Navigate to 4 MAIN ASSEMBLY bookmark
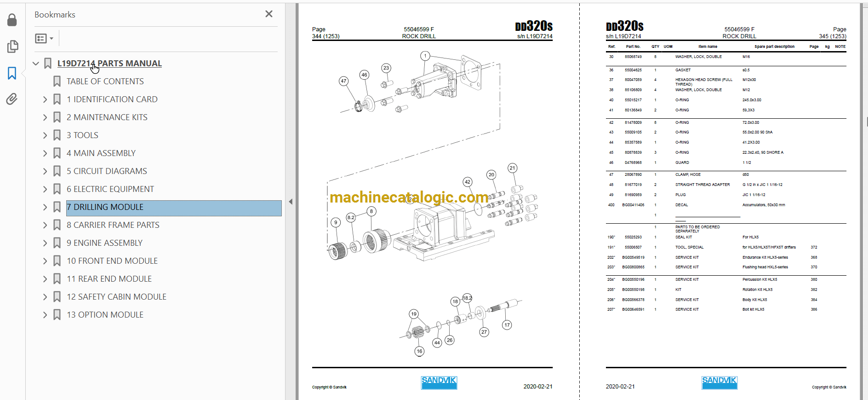This screenshot has height=400, width=868. (101, 153)
